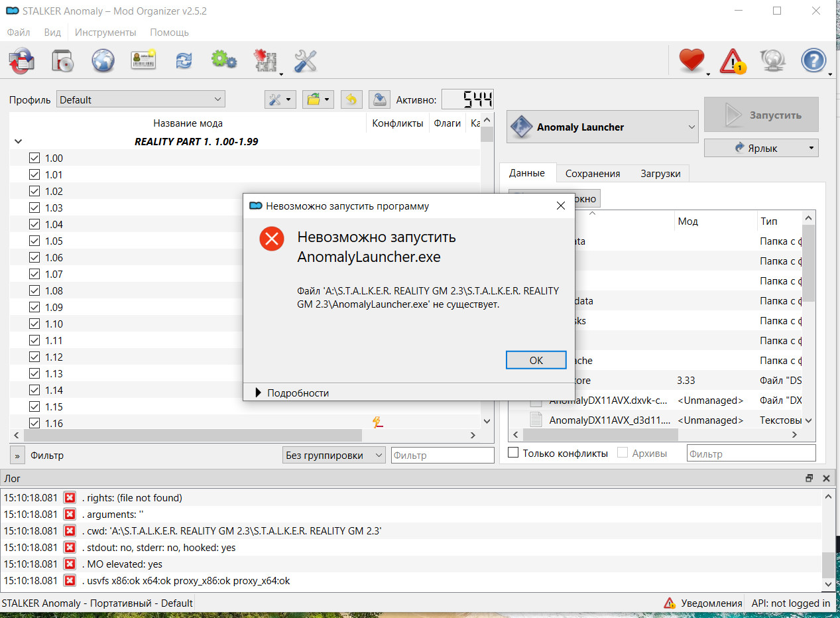
Task: Open the Profiles ID card icon
Action: point(143,62)
